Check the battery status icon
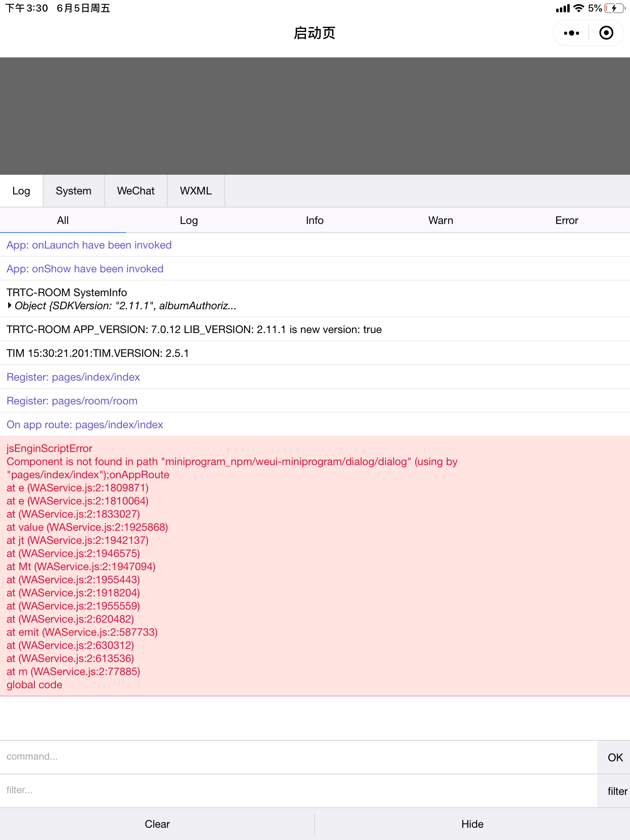The width and height of the screenshot is (630, 840). [614, 8]
